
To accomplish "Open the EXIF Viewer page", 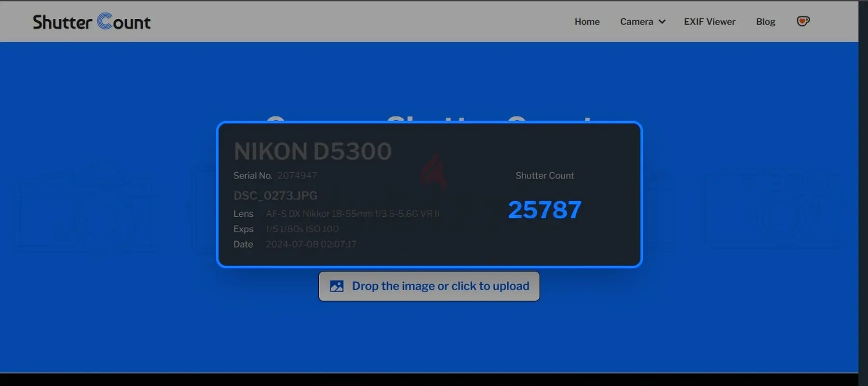I will [709, 22].
